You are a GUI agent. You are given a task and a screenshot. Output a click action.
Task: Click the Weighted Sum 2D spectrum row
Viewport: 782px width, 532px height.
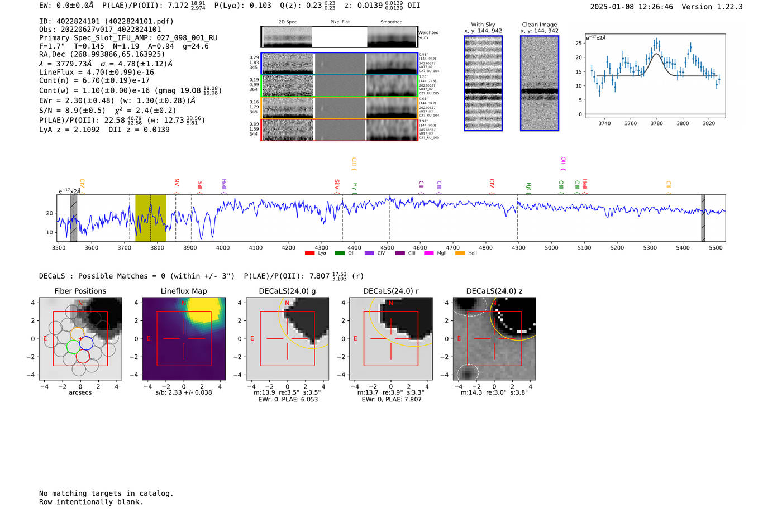(339, 37)
